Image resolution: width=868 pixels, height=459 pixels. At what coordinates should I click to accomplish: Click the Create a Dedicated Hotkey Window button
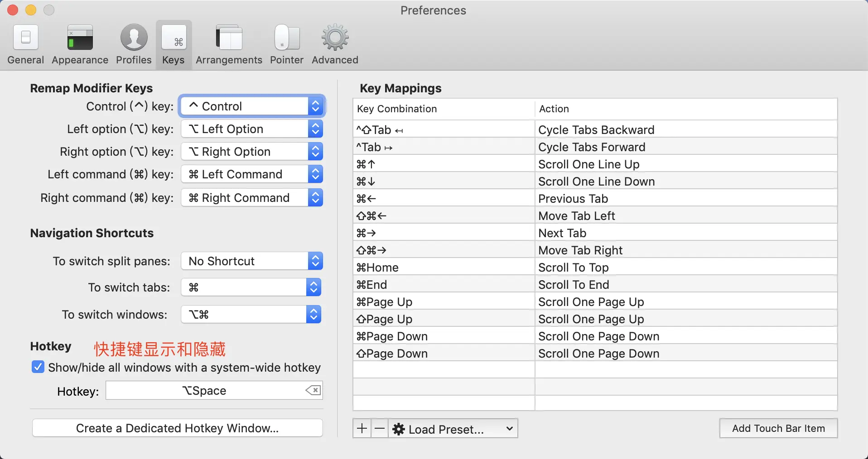pyautogui.click(x=177, y=428)
